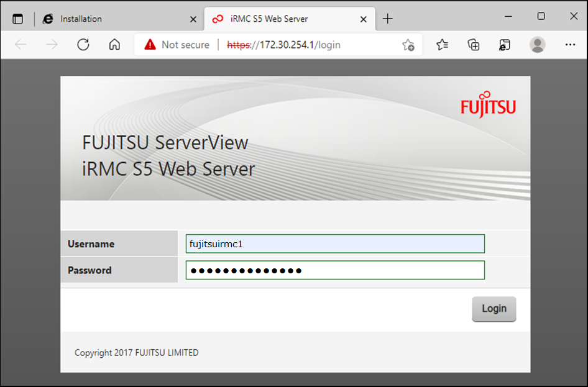Click the Not secure text label

pos(186,45)
